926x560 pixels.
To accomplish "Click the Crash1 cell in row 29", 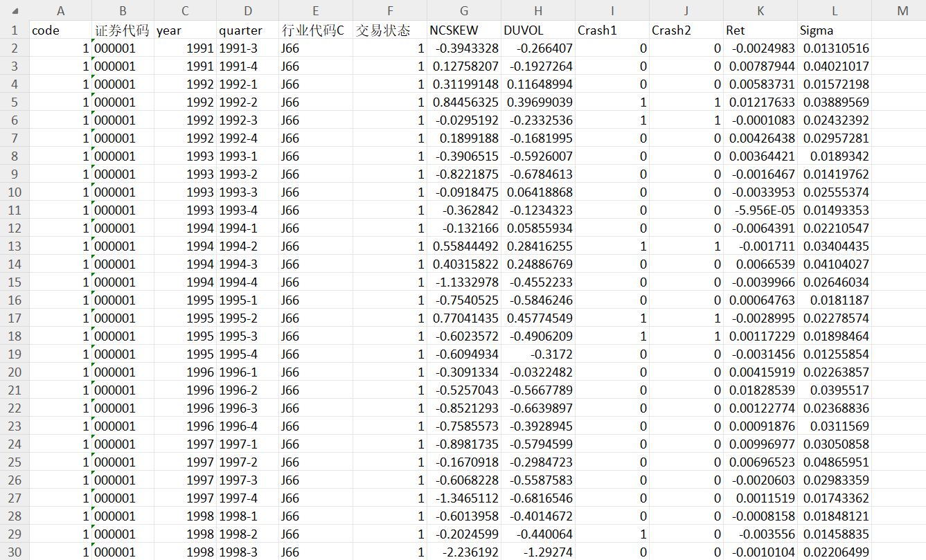I will 612,534.
